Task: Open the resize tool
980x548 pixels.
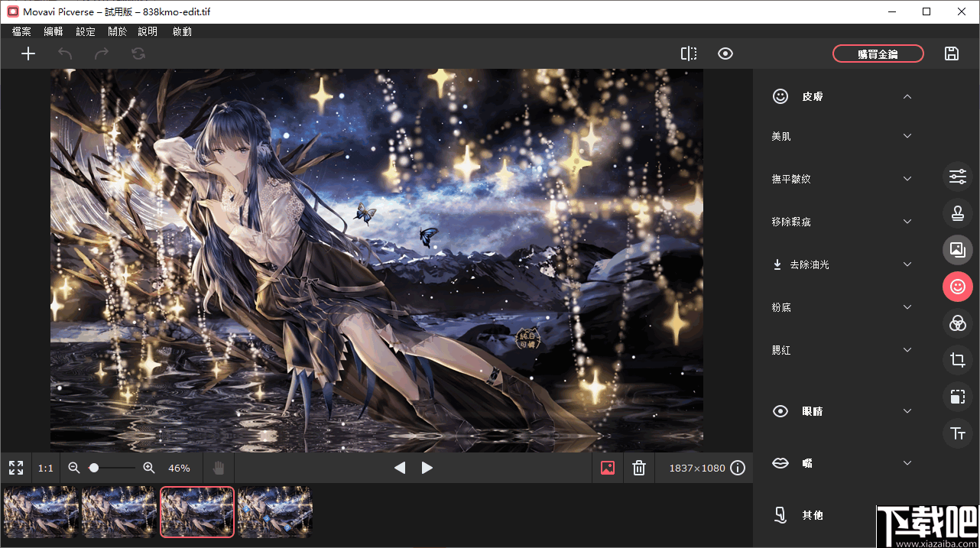Action: 958,397
